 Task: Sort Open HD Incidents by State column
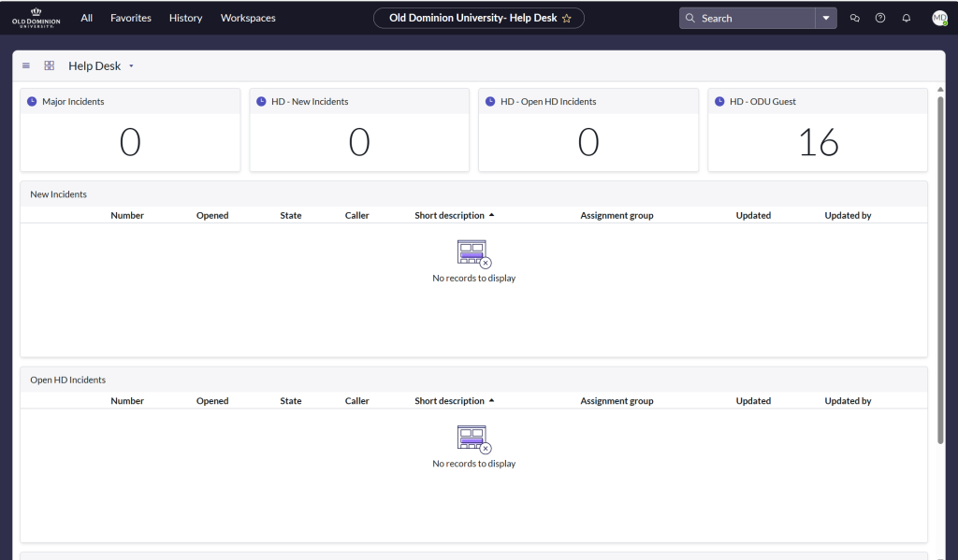(291, 401)
